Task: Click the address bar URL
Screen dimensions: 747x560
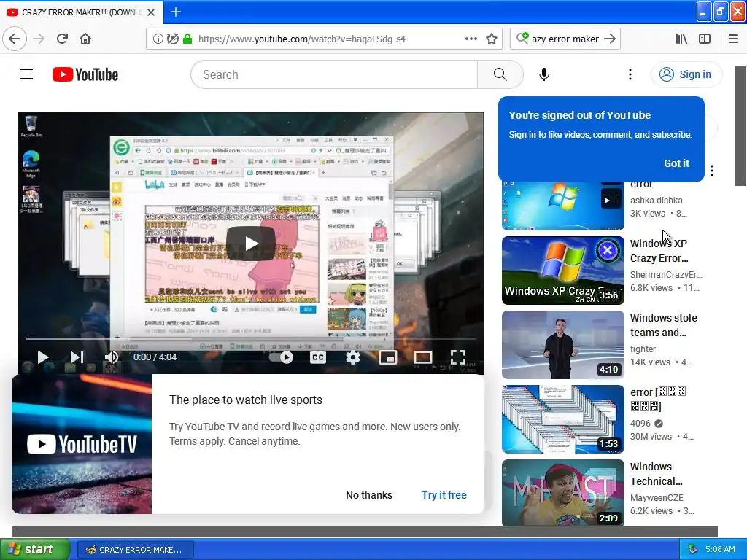Action: point(301,39)
